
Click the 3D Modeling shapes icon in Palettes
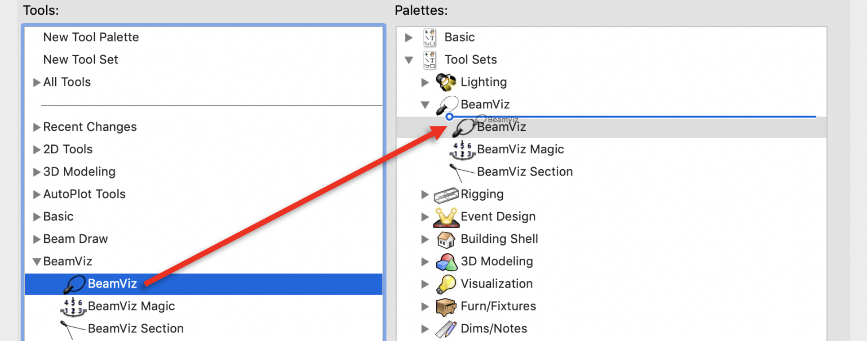(x=447, y=262)
